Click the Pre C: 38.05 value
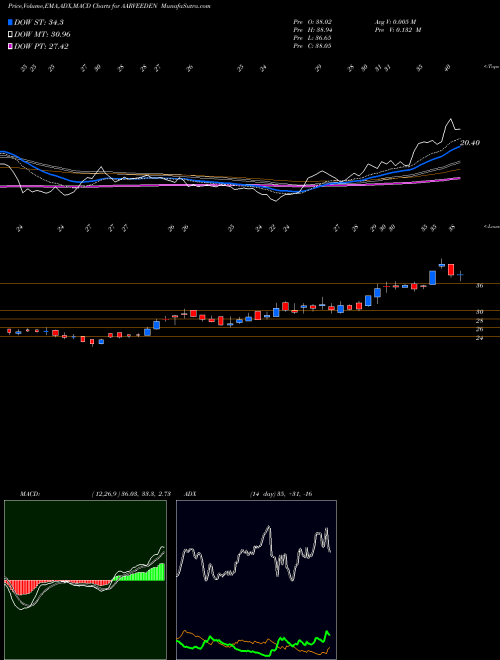500x660 pixels. click(312, 46)
